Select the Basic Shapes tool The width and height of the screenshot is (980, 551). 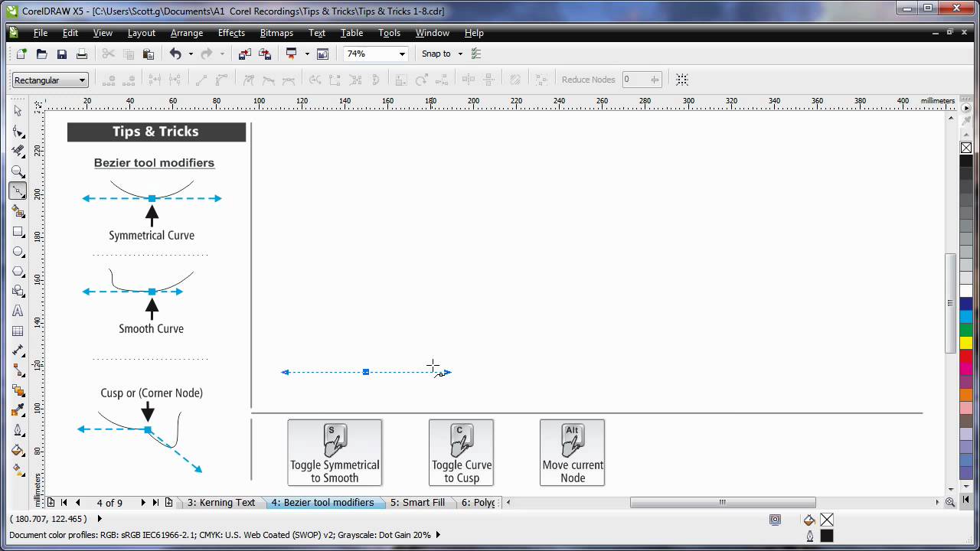click(18, 291)
